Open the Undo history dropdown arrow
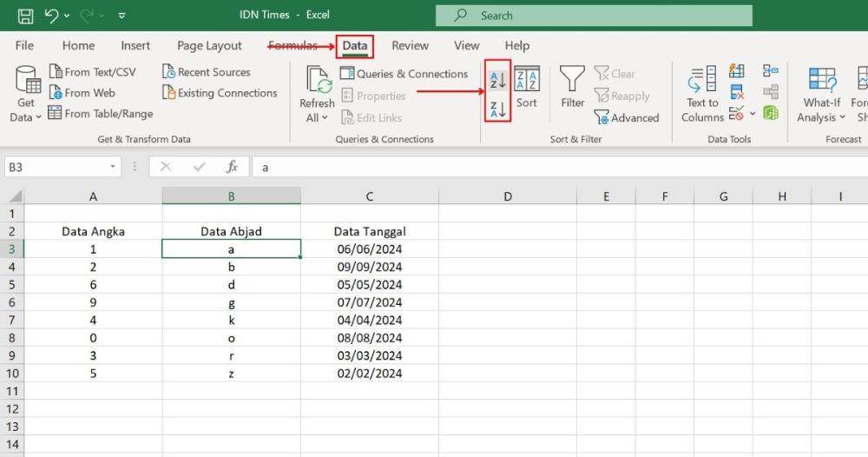The height and width of the screenshot is (457, 868). coord(67,16)
